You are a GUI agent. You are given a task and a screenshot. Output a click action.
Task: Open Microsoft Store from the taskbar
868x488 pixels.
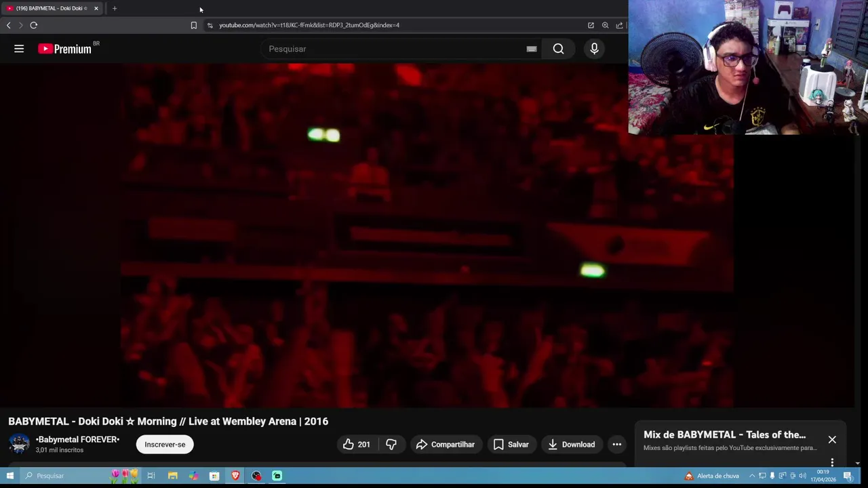214,476
